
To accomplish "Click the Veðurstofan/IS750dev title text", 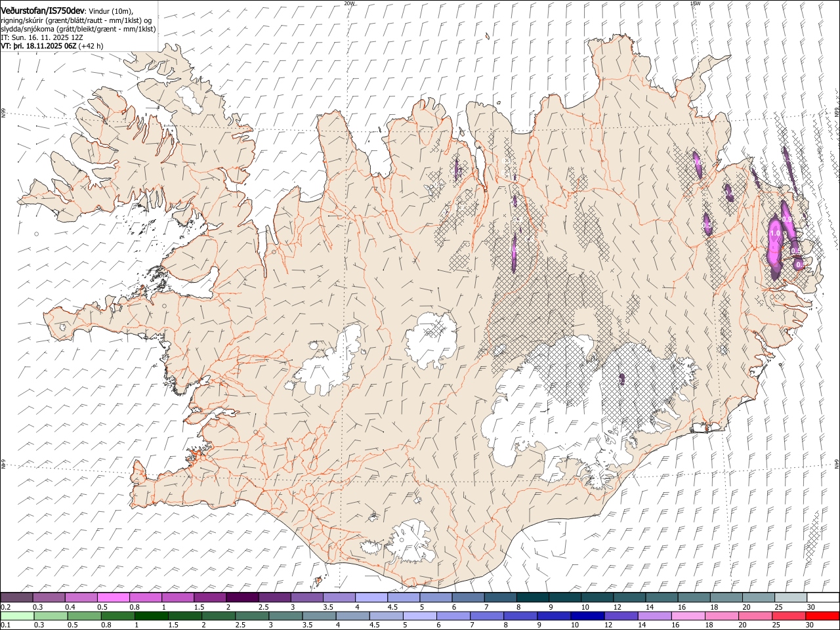I will pos(42,10).
